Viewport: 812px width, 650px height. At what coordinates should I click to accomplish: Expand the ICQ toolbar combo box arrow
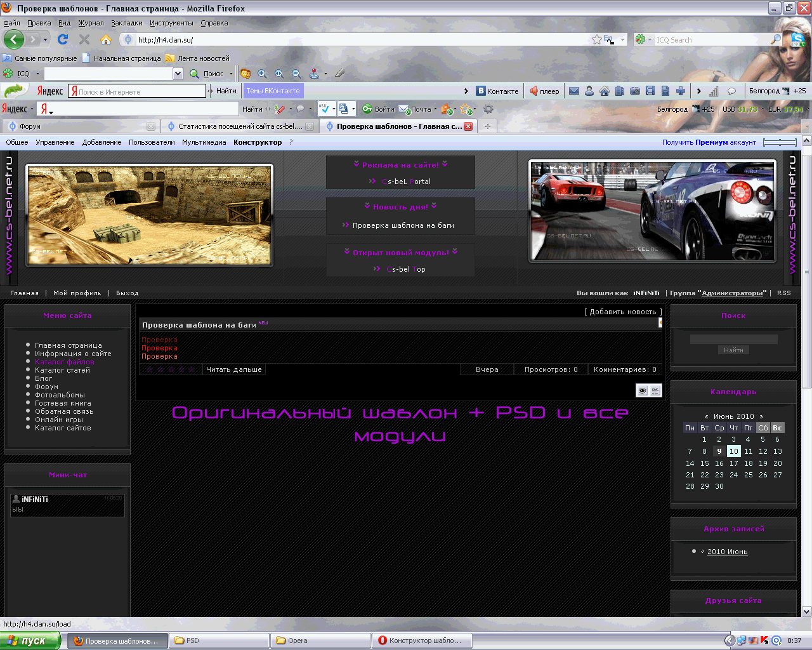click(178, 74)
